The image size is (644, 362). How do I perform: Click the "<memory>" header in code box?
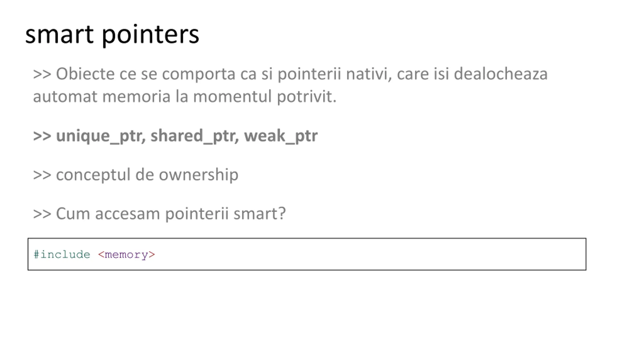(x=126, y=255)
